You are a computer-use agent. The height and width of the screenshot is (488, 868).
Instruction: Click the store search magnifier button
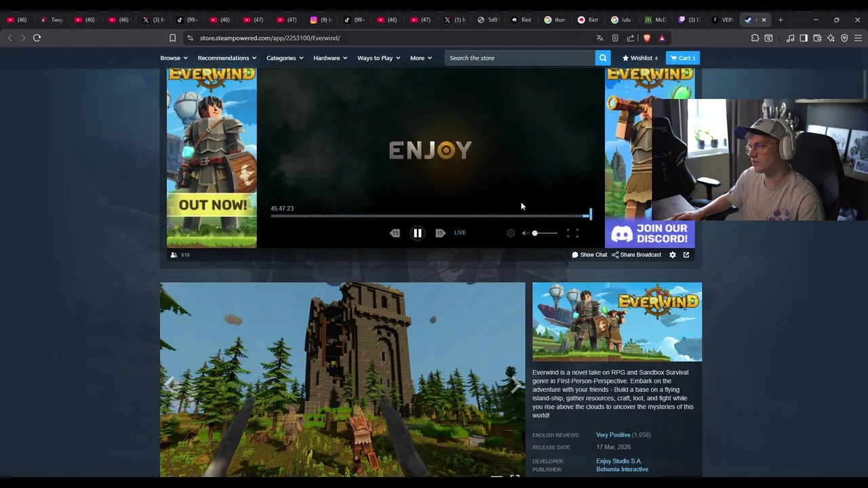click(x=603, y=58)
